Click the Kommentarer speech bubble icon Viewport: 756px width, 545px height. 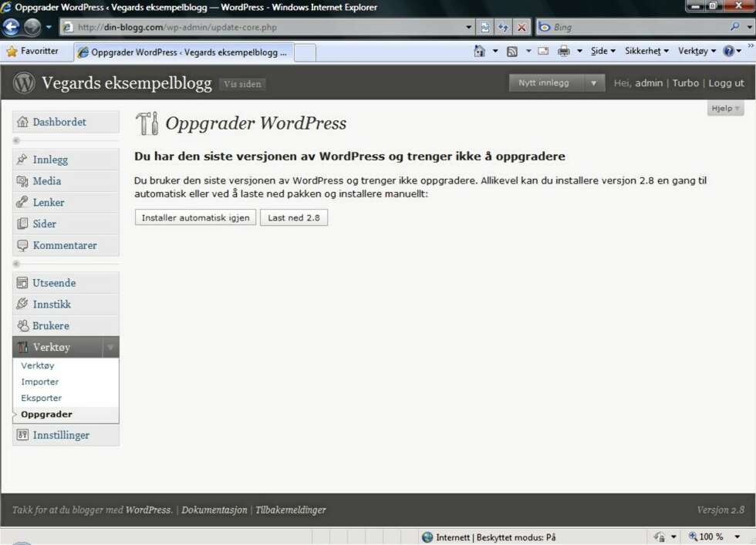tap(22, 245)
